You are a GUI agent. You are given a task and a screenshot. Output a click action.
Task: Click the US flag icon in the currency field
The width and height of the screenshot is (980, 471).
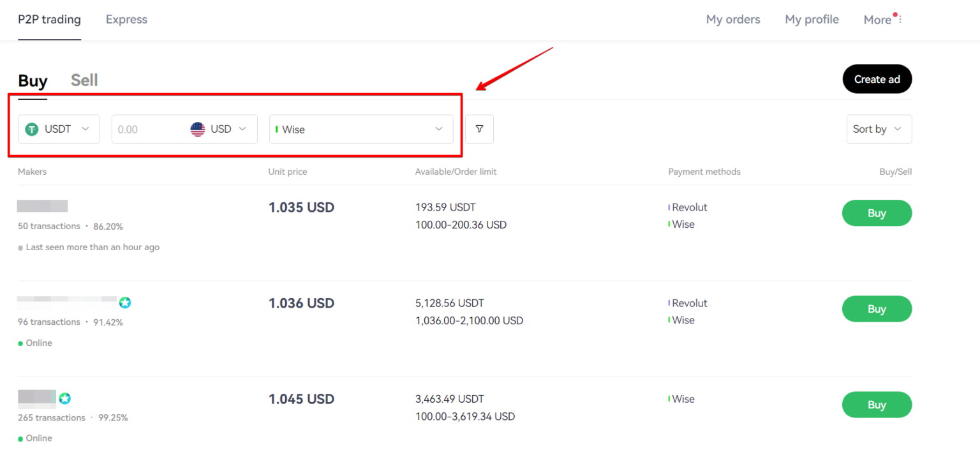[198, 129]
